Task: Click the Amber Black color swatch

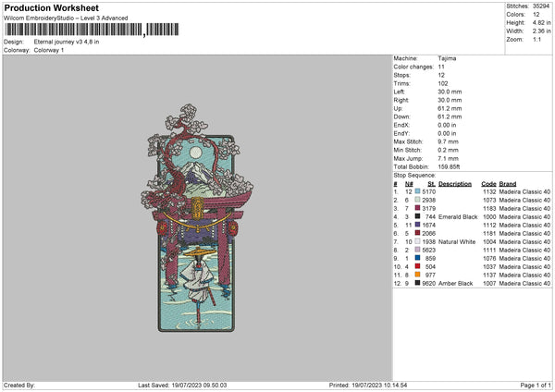Action: 417,283
